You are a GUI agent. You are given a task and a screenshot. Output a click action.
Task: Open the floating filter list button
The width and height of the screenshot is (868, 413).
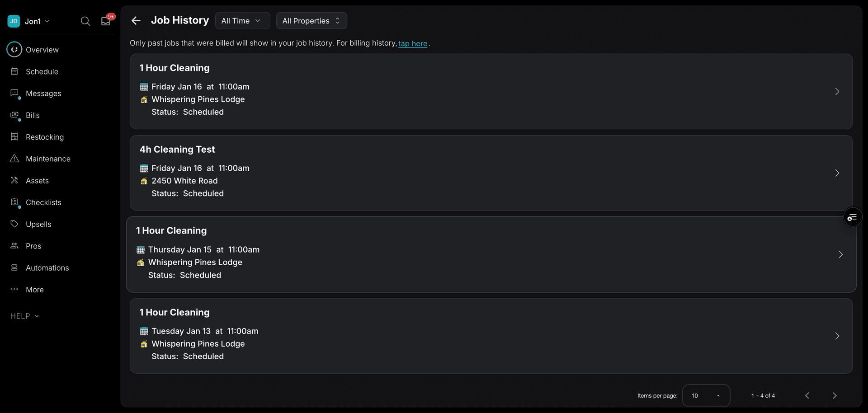pos(852,218)
